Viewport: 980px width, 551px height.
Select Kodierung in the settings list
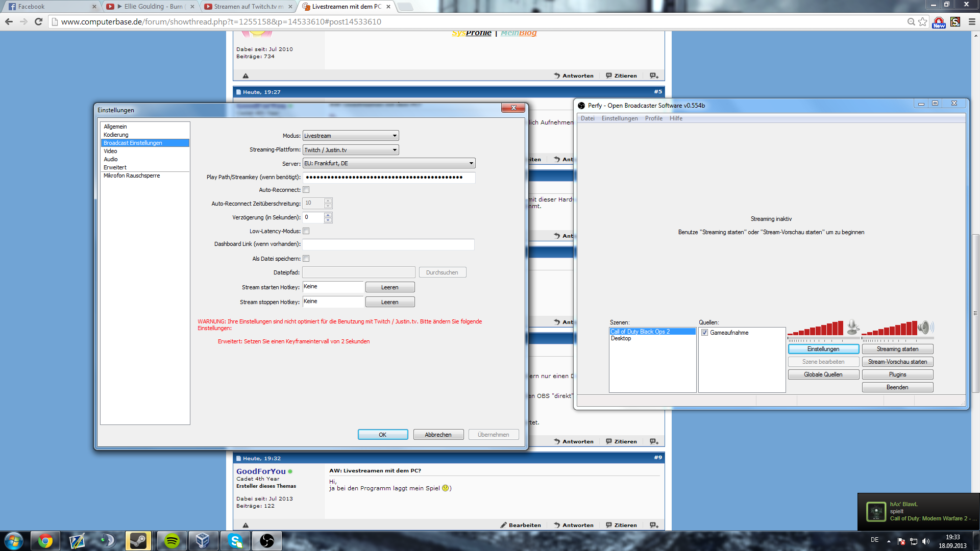[x=116, y=135]
